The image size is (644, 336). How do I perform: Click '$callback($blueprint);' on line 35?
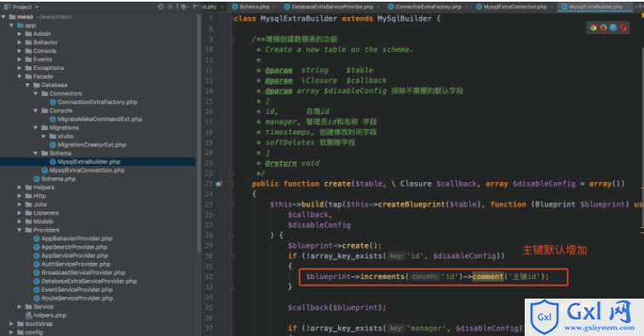336,308
